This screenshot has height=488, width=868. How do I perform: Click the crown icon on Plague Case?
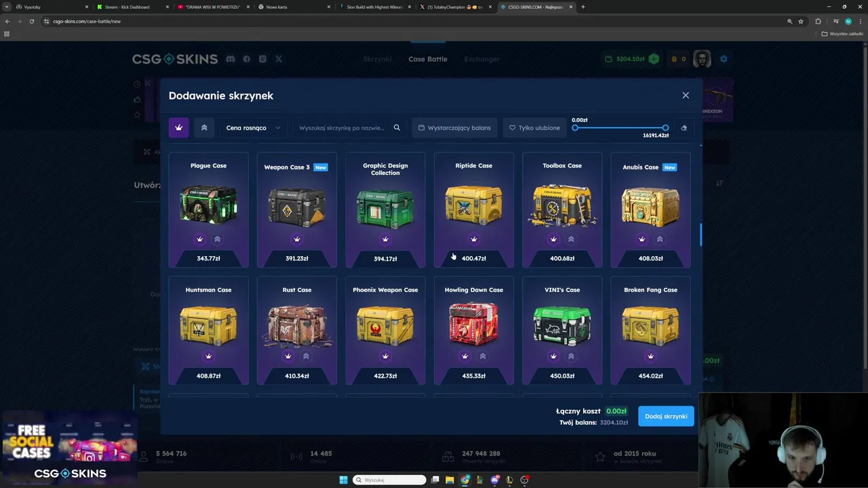199,239
